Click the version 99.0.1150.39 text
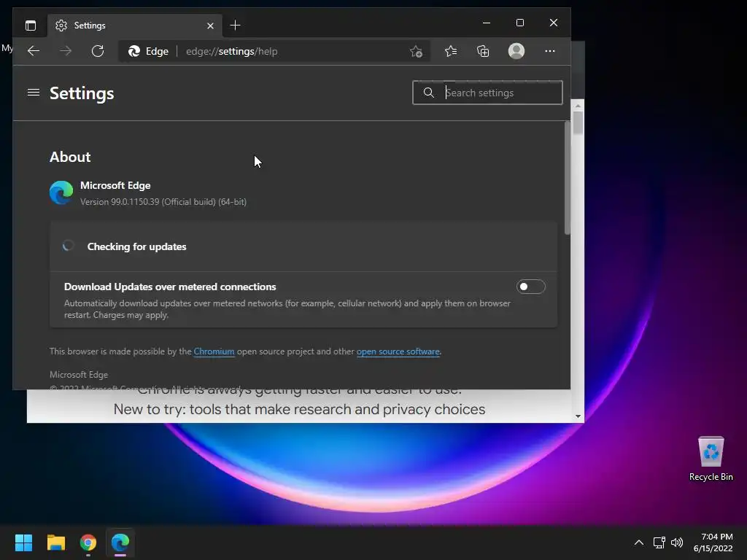The height and width of the screenshot is (560, 747). 163,202
